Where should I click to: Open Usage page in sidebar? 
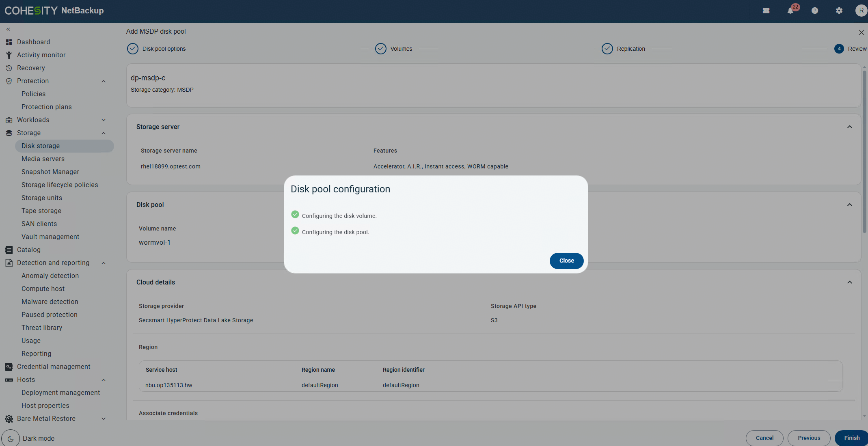click(x=31, y=341)
